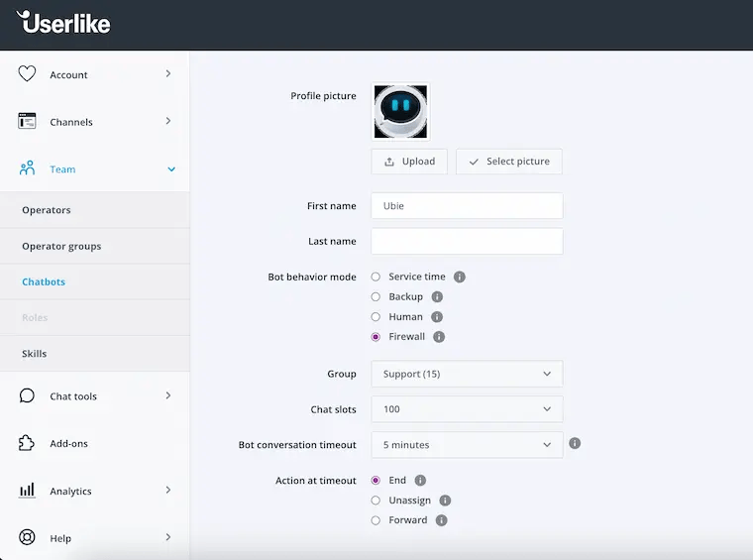Click the Upload picture button
753x560 pixels.
(x=409, y=162)
